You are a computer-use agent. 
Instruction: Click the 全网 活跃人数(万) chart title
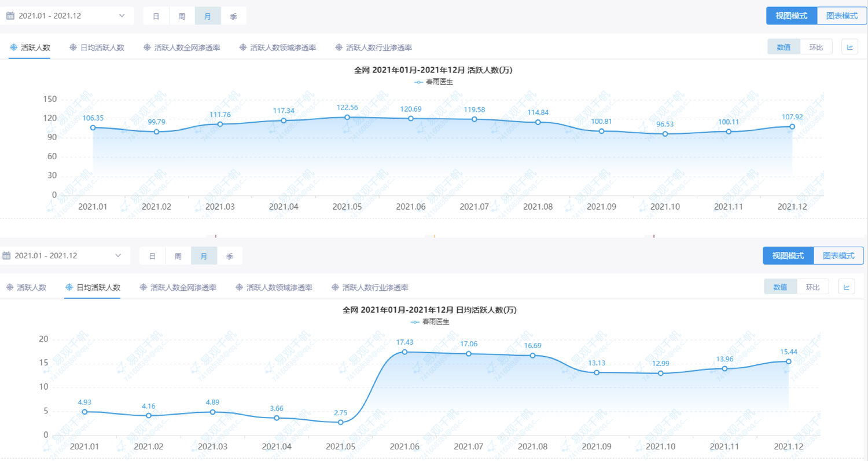pos(433,70)
